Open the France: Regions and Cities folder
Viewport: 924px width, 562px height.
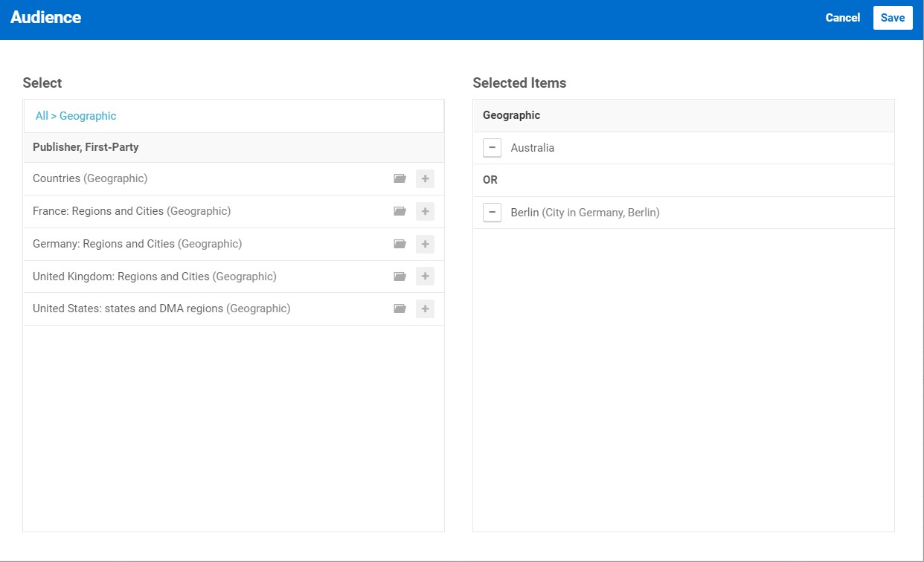click(x=400, y=211)
